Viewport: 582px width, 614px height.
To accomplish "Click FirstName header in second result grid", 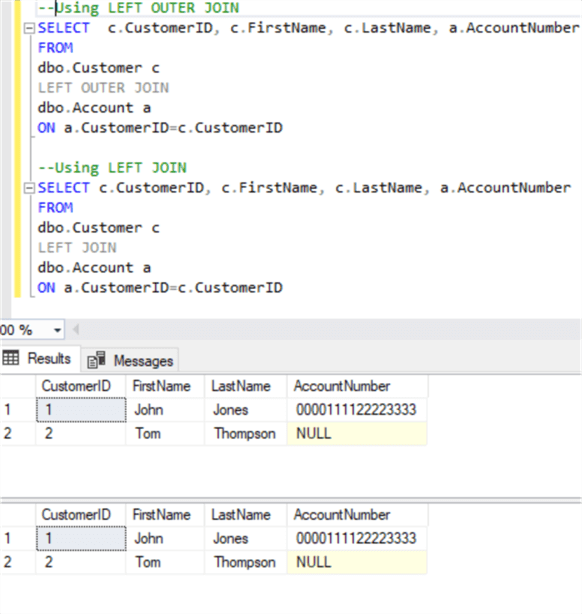I will [x=165, y=515].
